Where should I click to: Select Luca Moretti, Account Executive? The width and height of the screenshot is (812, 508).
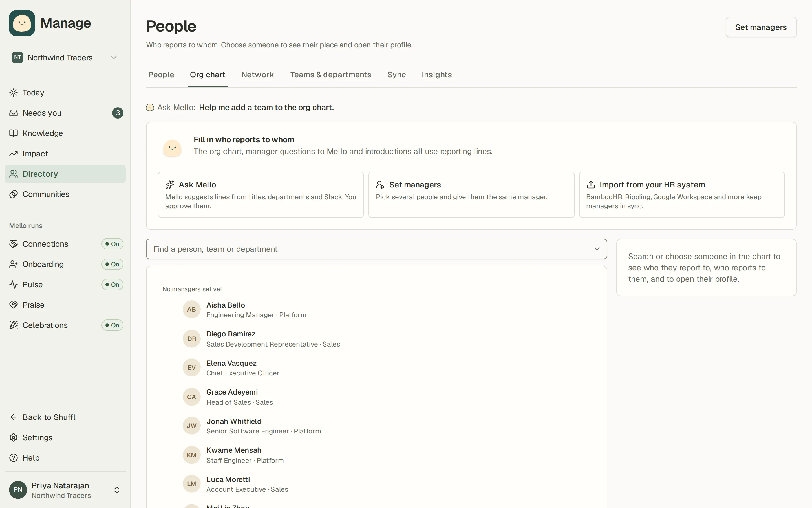click(x=247, y=484)
